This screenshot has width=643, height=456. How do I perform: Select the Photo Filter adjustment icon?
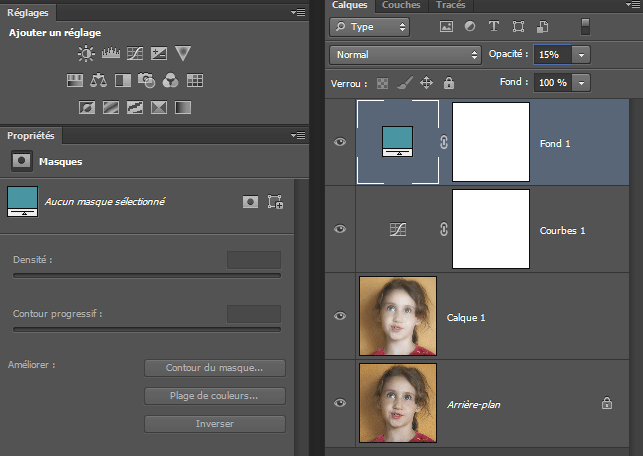pyautogui.click(x=147, y=80)
